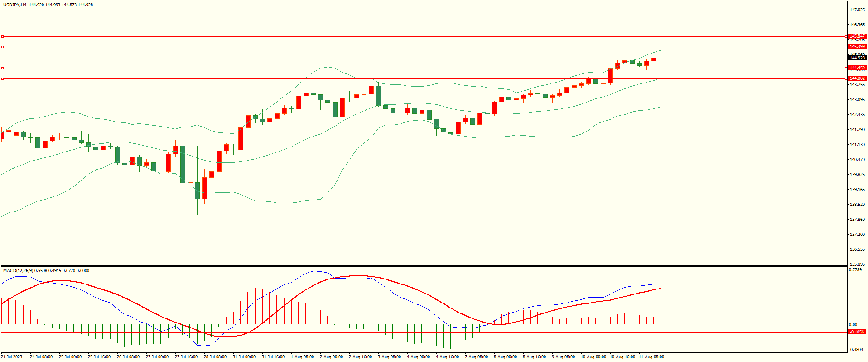Click the 10 Aug 16:00 time label
The image size is (868, 362).
[622, 357]
